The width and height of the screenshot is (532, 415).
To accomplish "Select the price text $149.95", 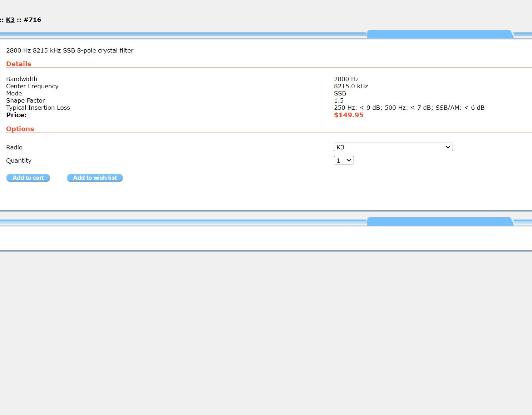I will pos(349,115).
